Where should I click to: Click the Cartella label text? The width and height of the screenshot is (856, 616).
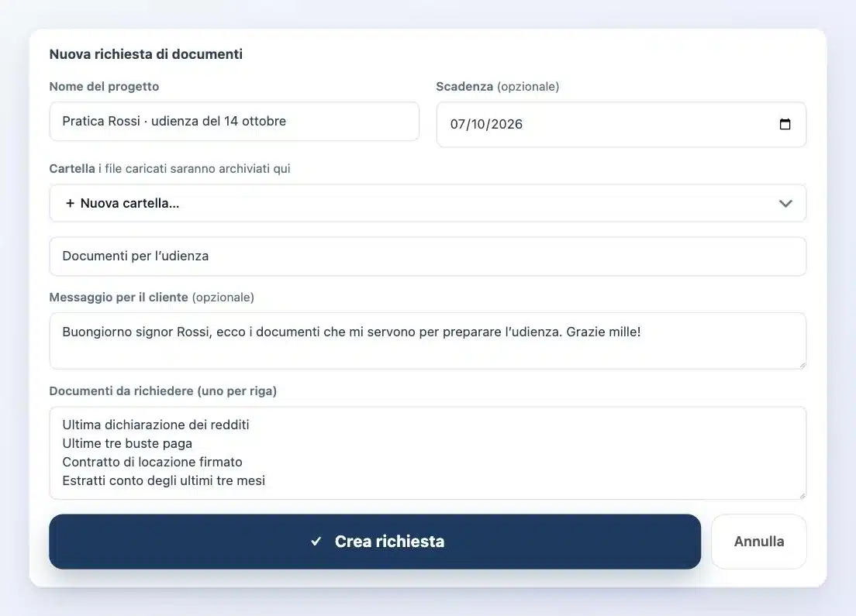click(x=72, y=169)
